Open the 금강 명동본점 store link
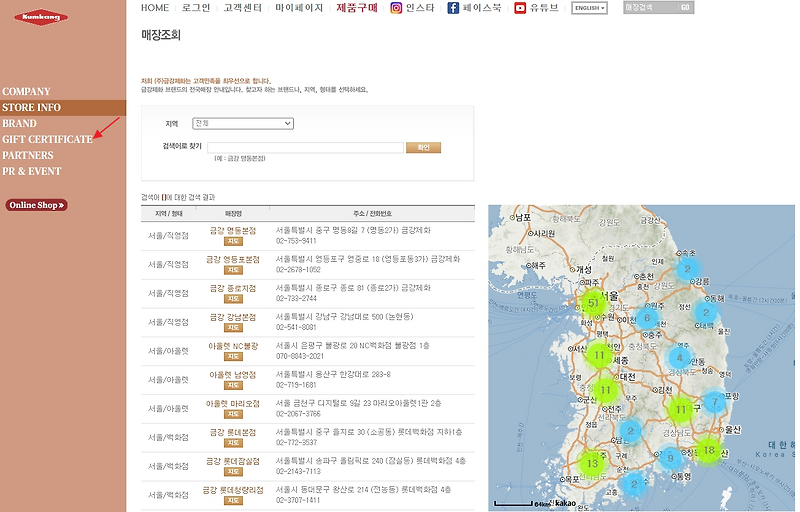This screenshot has width=800, height=512. click(233, 231)
